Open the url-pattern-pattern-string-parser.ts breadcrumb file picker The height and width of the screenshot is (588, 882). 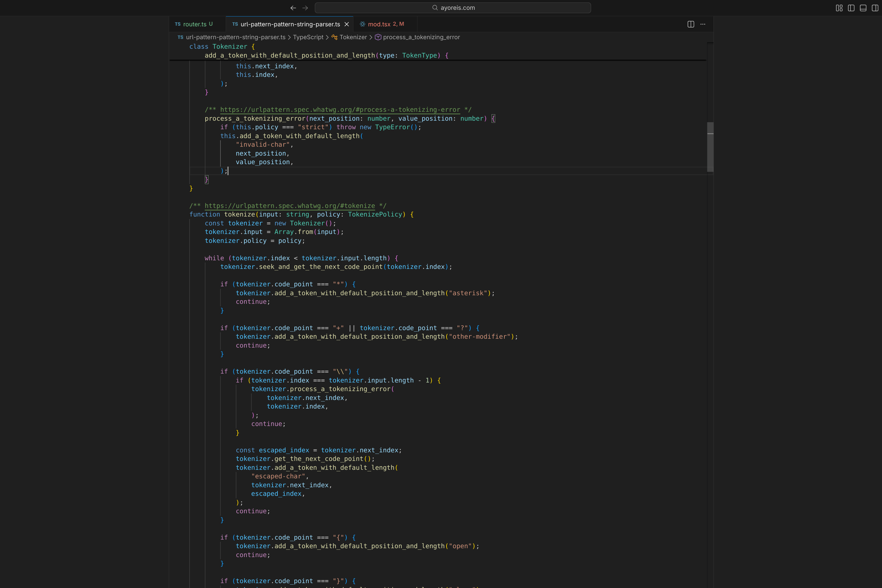[236, 37]
